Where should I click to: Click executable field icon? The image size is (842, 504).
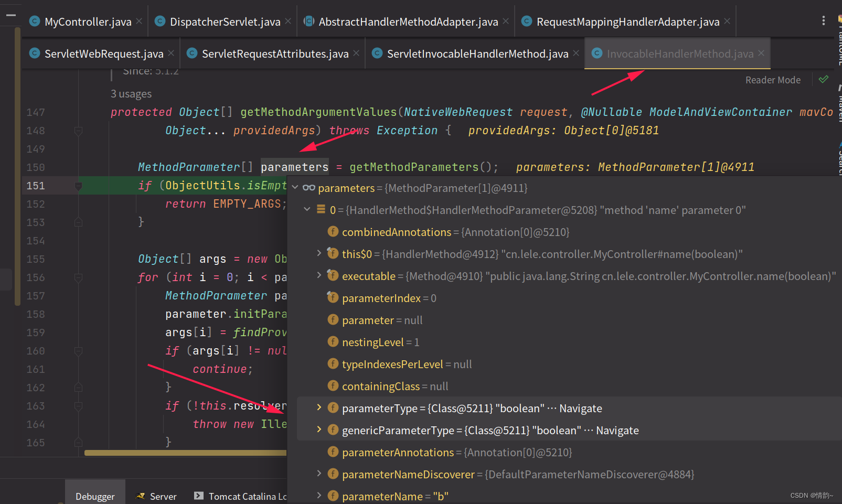click(x=333, y=275)
